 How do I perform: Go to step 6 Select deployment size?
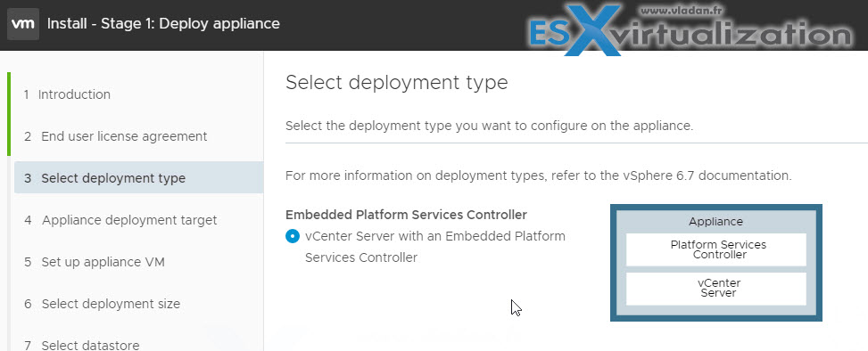(x=102, y=304)
